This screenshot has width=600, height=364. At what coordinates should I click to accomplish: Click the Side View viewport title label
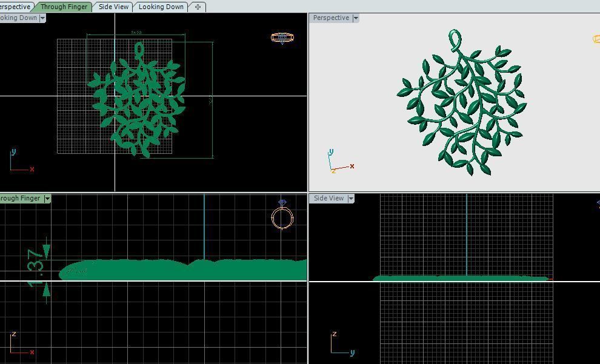(328, 198)
